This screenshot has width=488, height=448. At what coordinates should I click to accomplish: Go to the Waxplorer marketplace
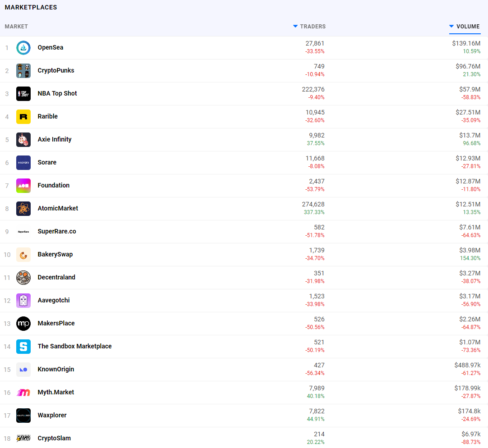coord(52,416)
